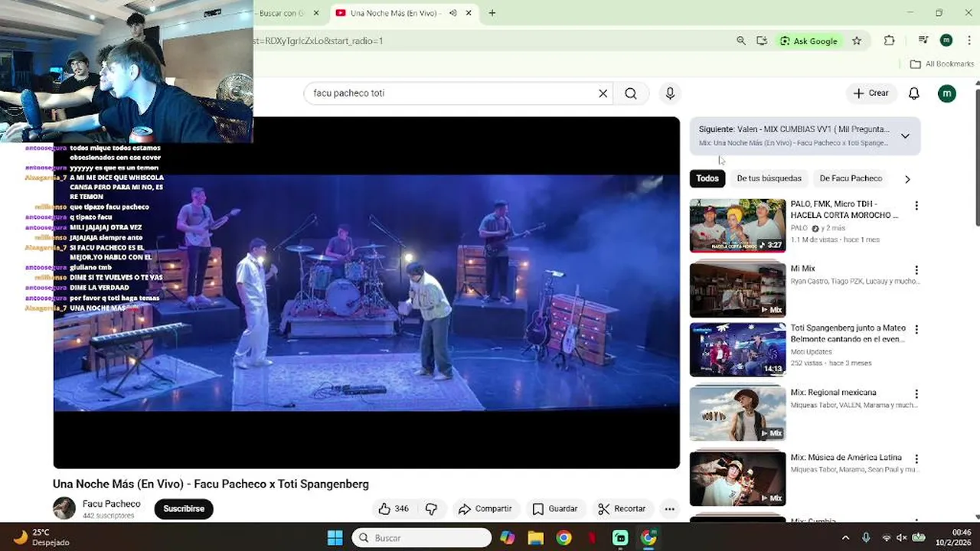Show hidden system tray icons
This screenshot has width=980, height=551.
click(x=845, y=538)
